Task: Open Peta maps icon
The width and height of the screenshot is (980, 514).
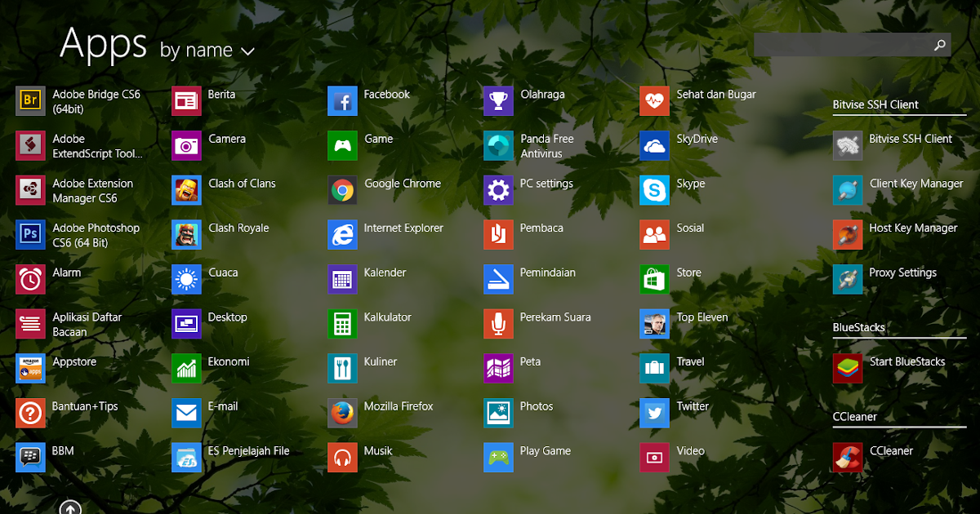Action: pos(498,369)
